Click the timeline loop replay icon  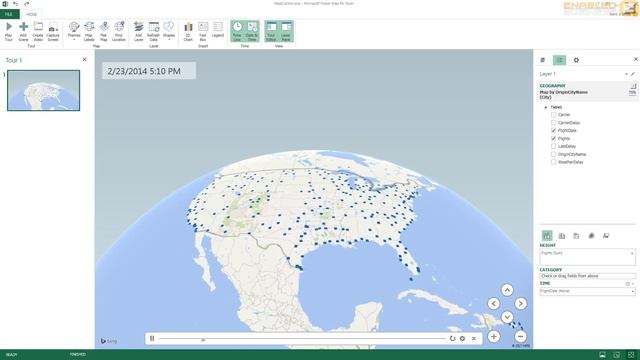[452, 338]
